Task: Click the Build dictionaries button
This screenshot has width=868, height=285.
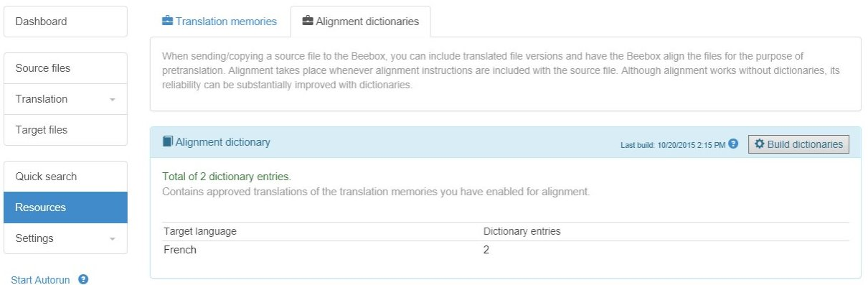Action: [x=798, y=144]
